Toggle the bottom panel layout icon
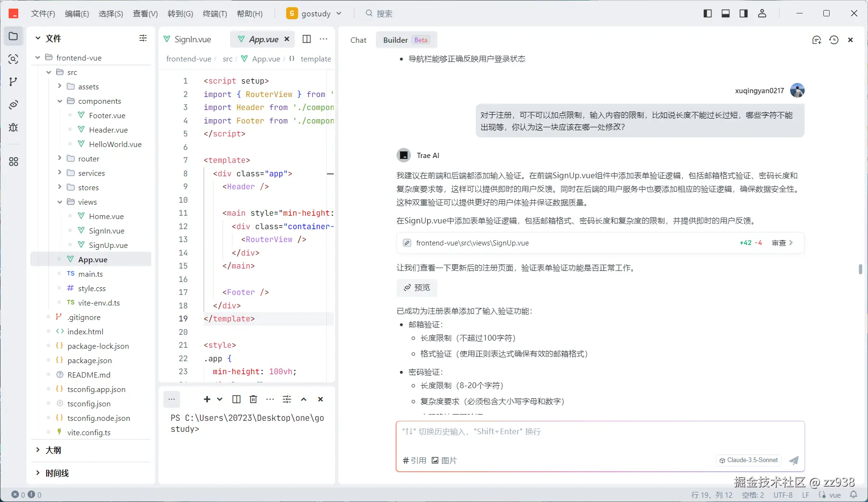This screenshot has height=502, width=868. [x=726, y=13]
